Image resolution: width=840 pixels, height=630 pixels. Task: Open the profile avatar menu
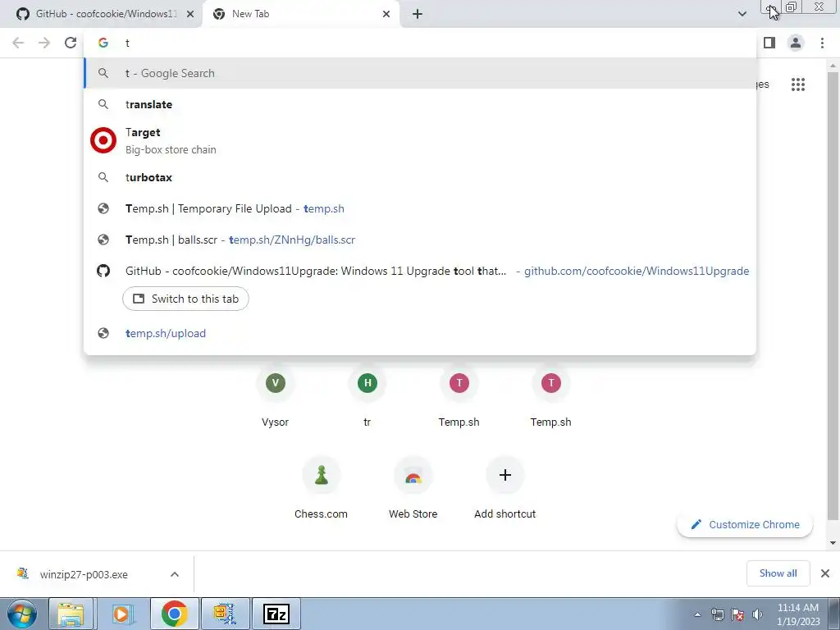coord(796,43)
